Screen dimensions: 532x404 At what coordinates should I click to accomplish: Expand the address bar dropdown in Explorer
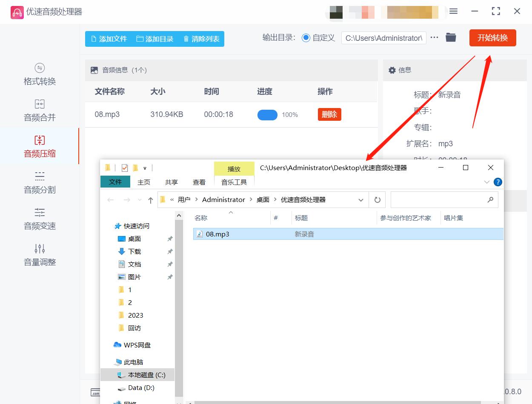(x=361, y=199)
